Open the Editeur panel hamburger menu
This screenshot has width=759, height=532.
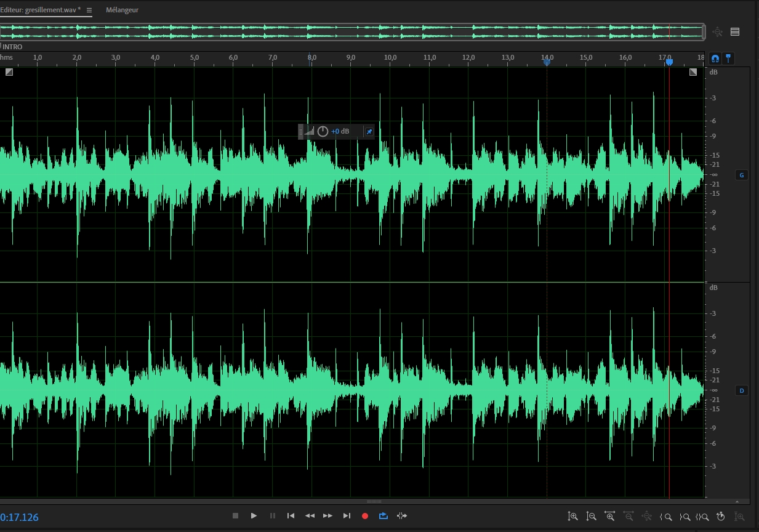click(89, 10)
